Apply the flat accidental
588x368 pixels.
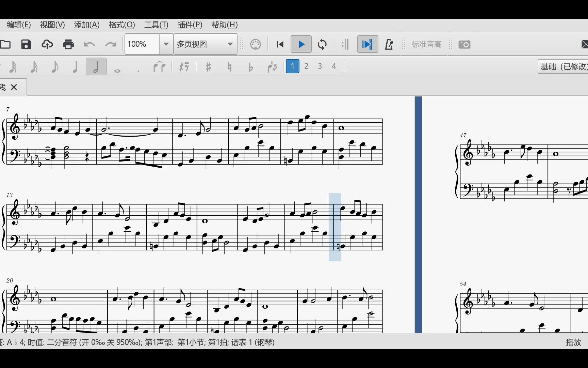point(251,67)
